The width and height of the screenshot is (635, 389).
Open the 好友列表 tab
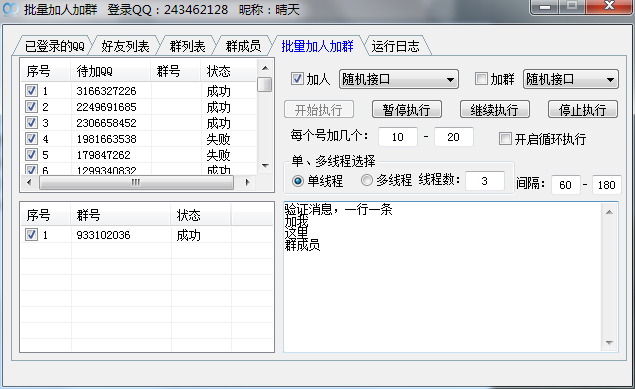[125, 46]
